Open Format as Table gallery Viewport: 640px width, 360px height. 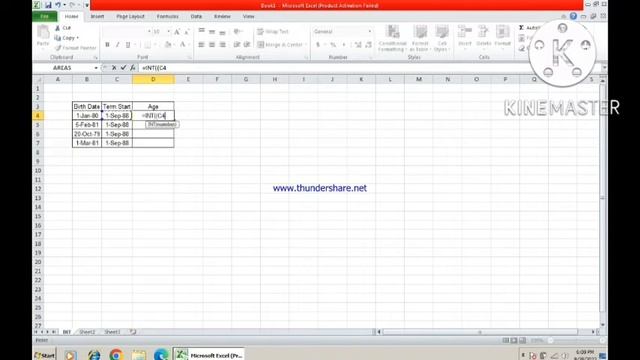[x=420, y=38]
